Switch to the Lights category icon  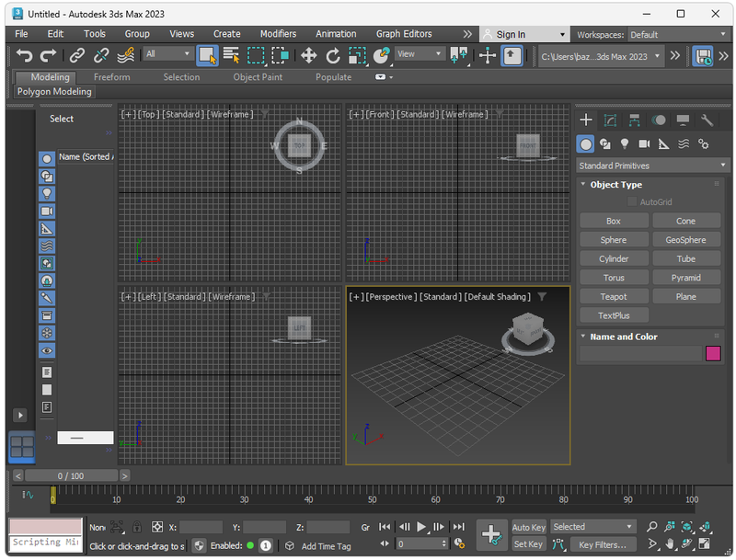point(625,144)
